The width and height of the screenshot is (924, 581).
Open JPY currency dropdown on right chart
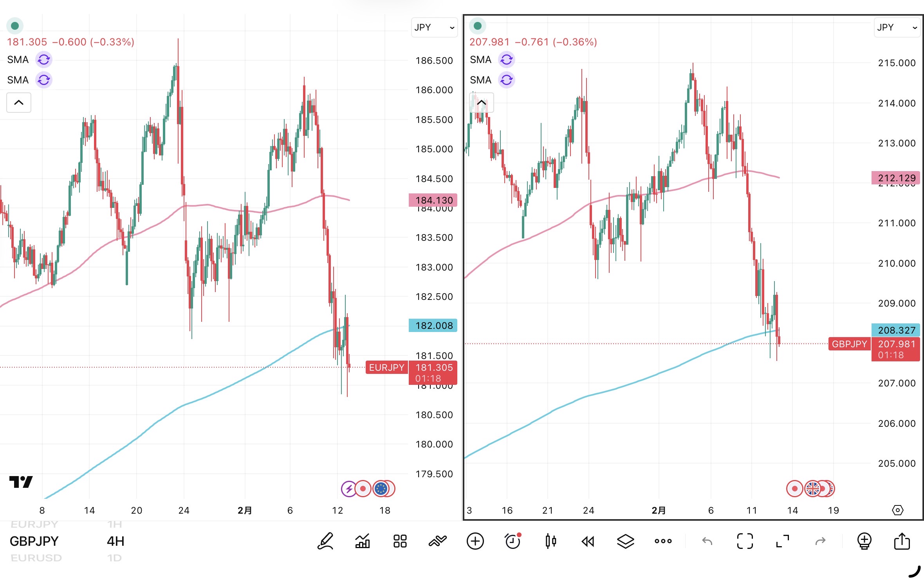pos(897,27)
